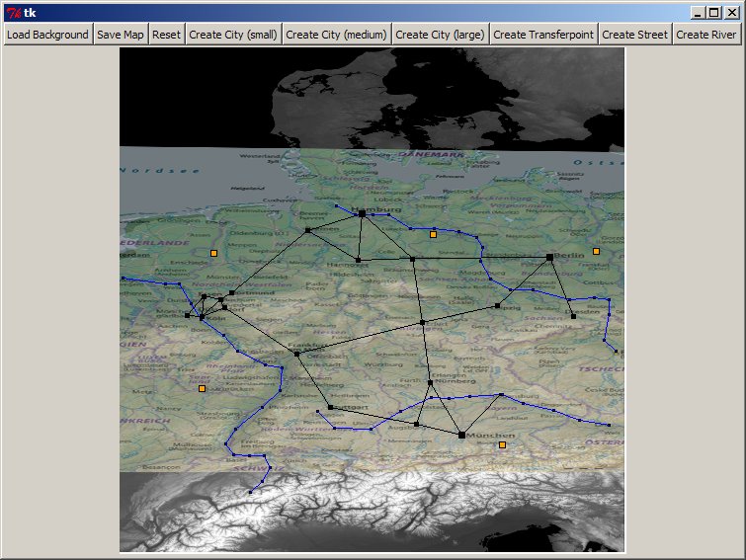Viewport: 746px width, 560px height.
Task: Click the large city node at Berlin
Action: [549, 257]
